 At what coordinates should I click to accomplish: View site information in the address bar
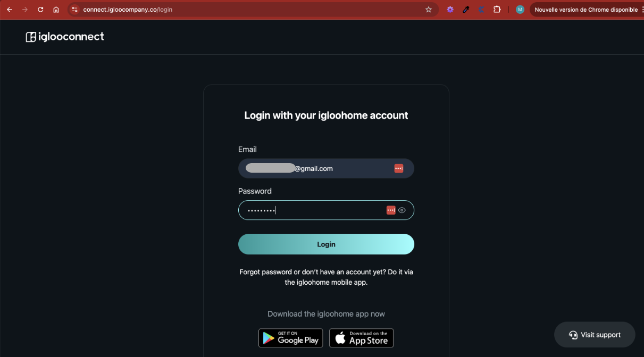coord(74,10)
